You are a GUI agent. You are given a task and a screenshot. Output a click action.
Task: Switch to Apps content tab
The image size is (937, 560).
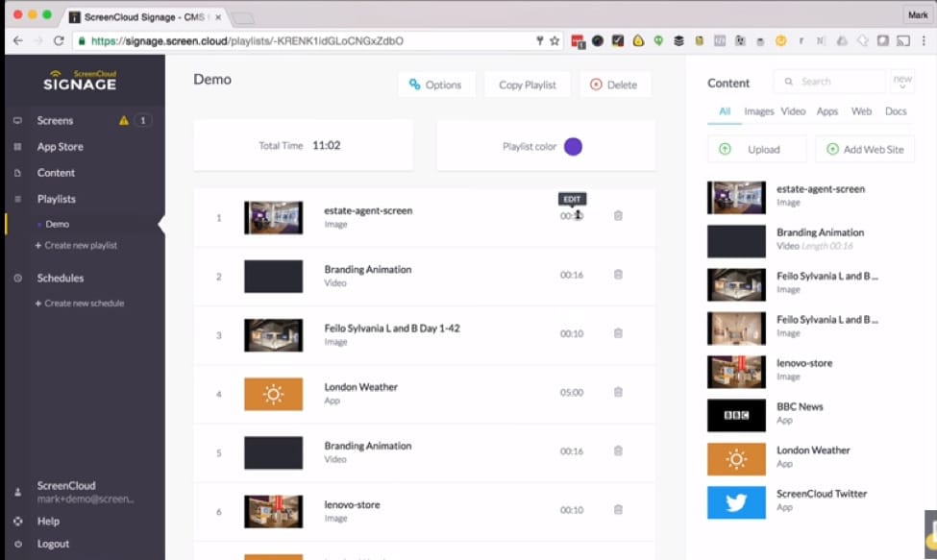827,111
